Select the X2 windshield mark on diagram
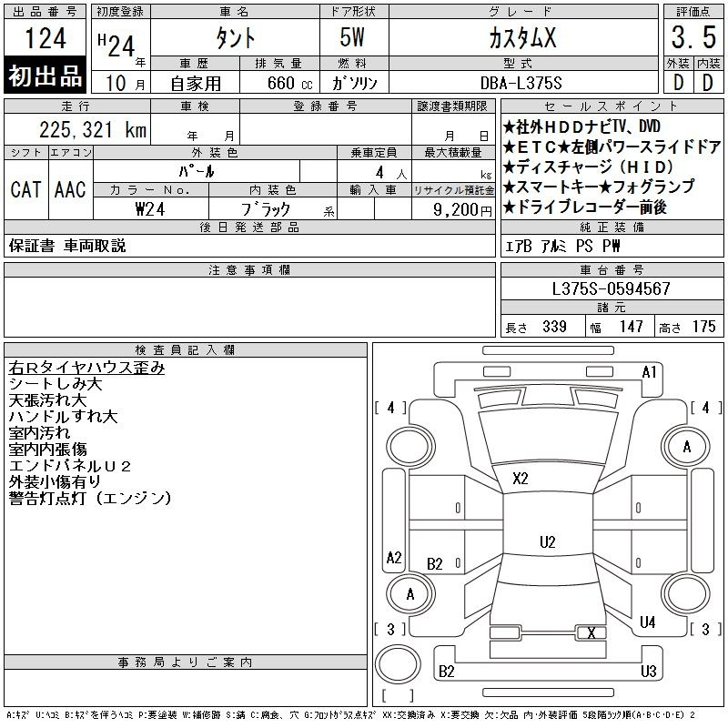The height and width of the screenshot is (728, 728). (x=521, y=478)
